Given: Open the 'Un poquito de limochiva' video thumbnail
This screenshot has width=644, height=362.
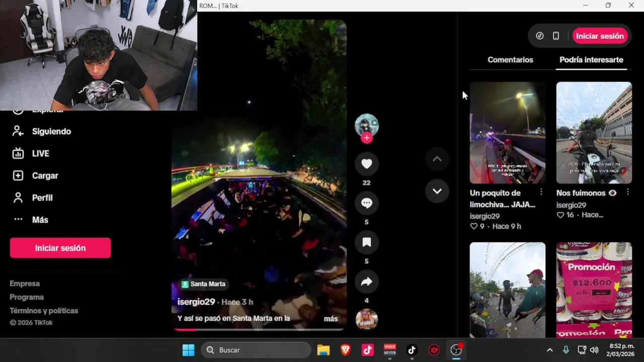Looking at the screenshot, I should 508,133.
